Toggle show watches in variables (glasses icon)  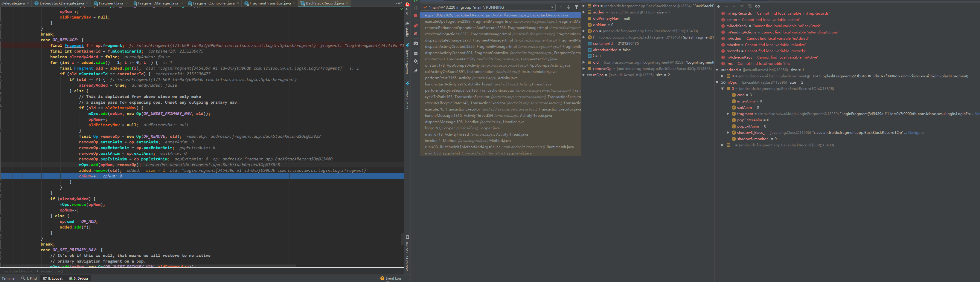click(x=758, y=7)
